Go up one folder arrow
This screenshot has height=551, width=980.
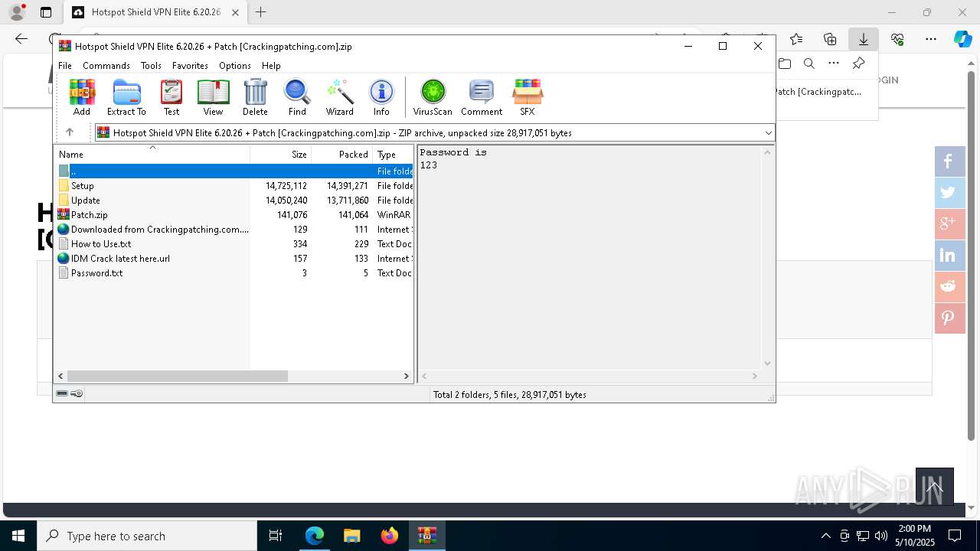click(x=69, y=132)
